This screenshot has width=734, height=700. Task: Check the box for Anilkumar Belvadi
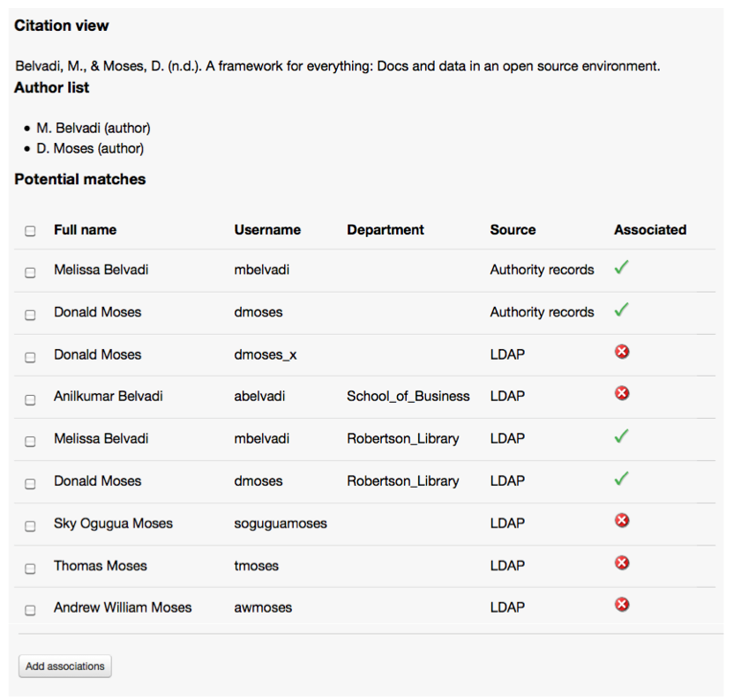click(30, 399)
